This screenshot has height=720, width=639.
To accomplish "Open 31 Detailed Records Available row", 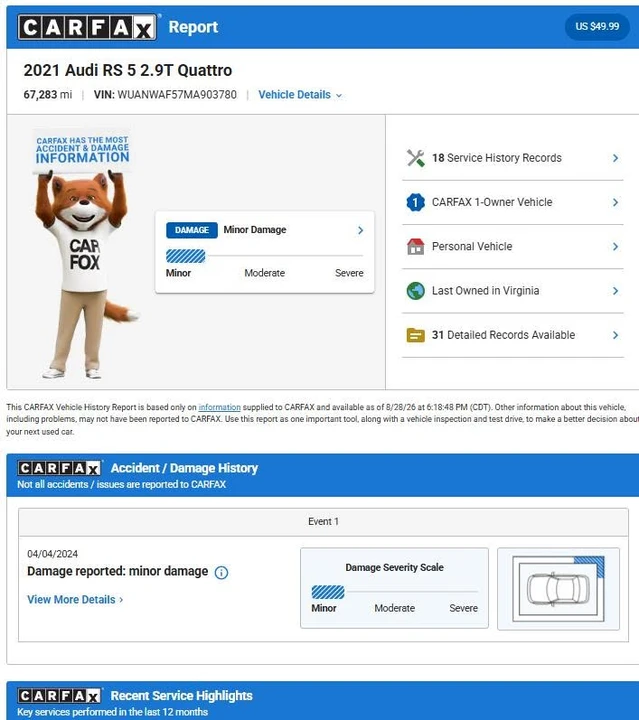I will [x=512, y=335].
